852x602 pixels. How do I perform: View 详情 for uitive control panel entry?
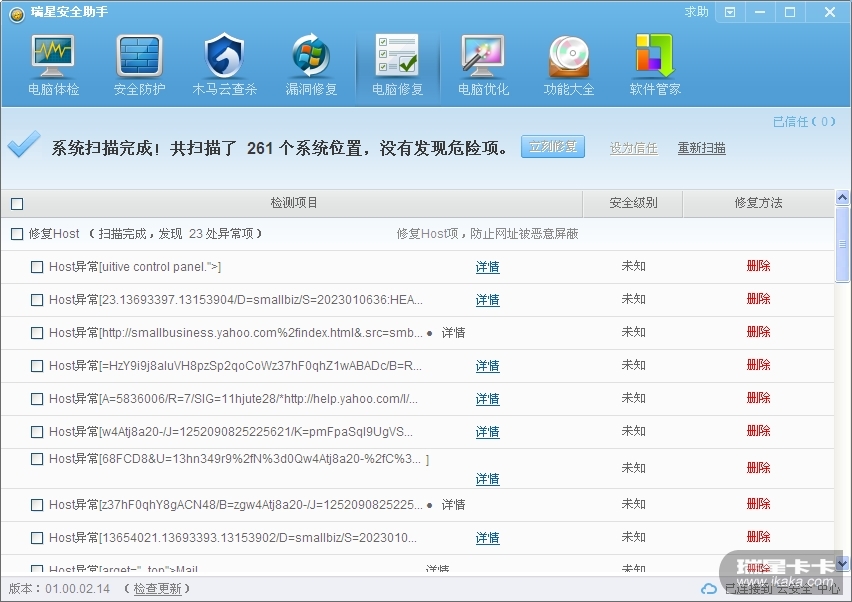(487, 267)
